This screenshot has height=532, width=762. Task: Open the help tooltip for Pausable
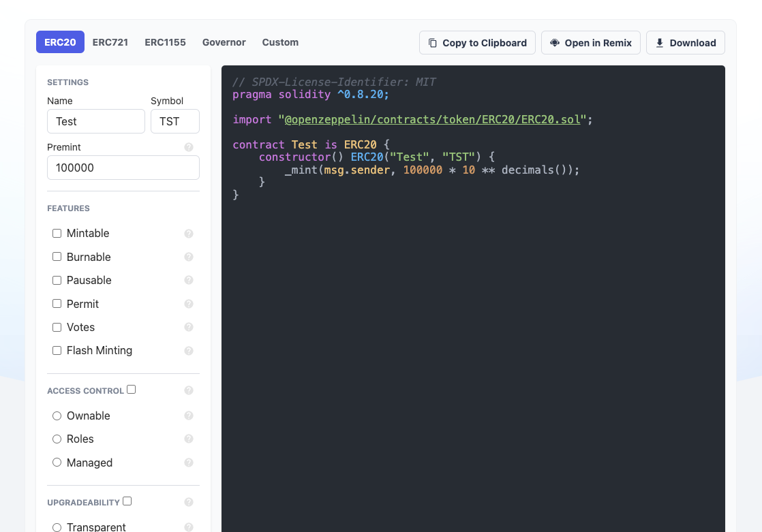(x=189, y=280)
